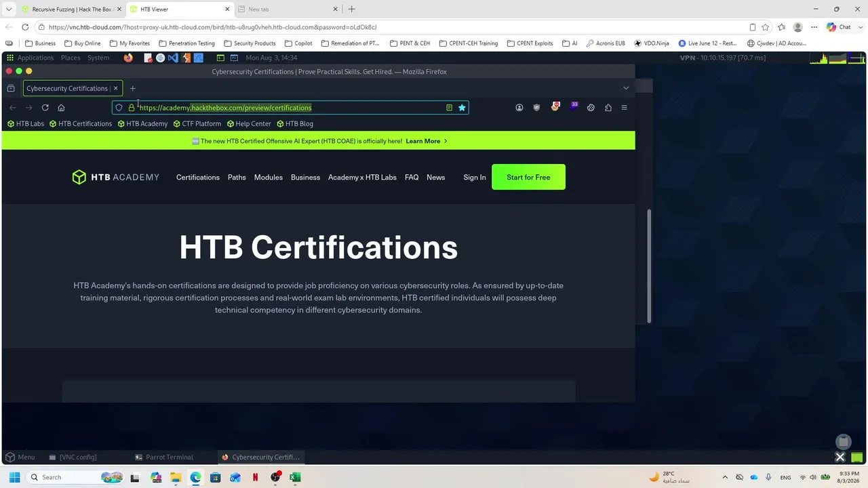Viewport: 868px width, 488px height.
Task: Open the HTB Labs bookmark
Action: point(26,124)
